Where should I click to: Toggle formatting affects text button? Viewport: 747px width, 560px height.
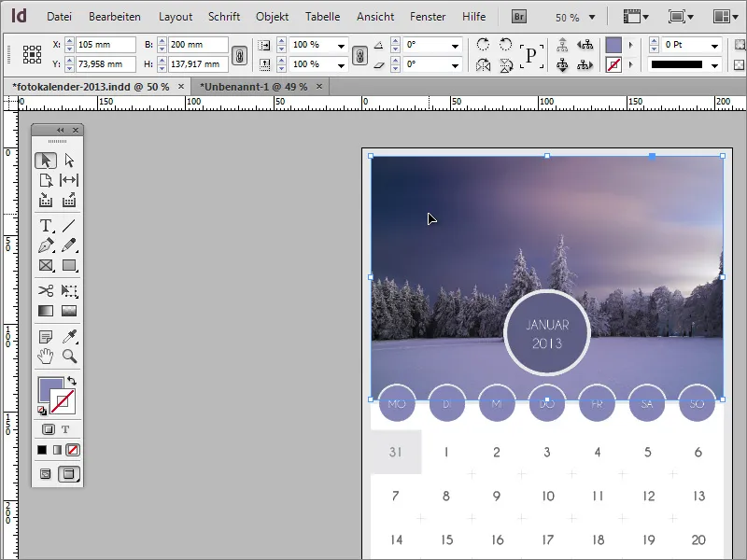pyautogui.click(x=65, y=429)
